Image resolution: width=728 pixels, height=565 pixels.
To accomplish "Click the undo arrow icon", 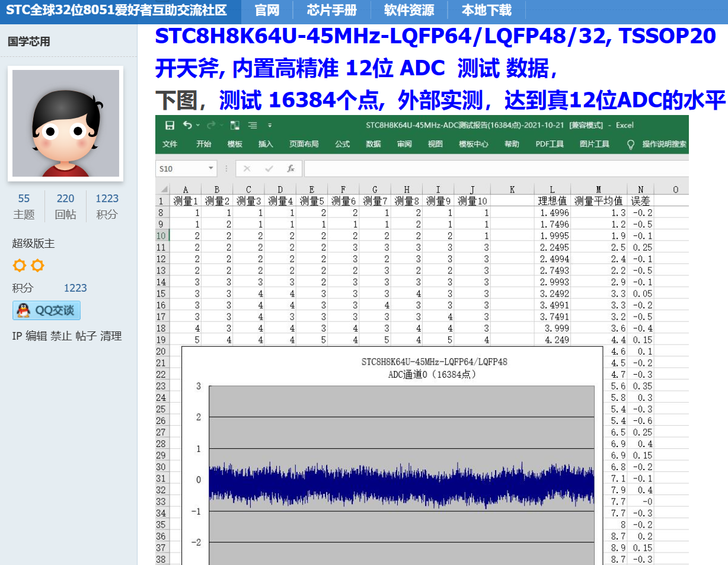I will (187, 125).
